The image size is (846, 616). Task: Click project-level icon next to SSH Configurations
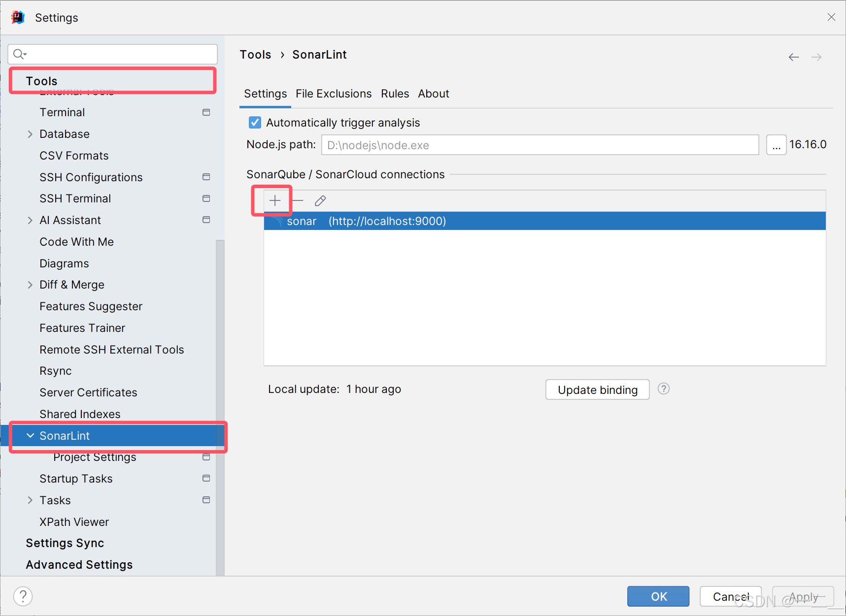pos(206,177)
